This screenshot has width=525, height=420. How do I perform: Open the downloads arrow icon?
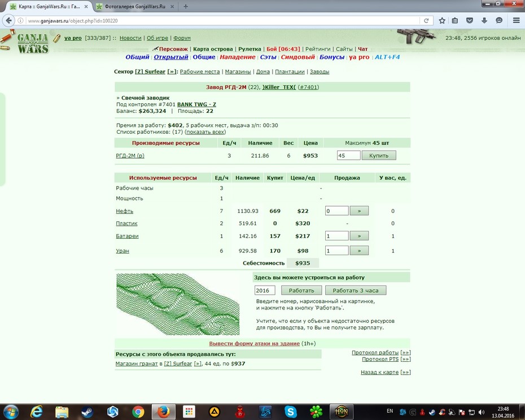484,20
